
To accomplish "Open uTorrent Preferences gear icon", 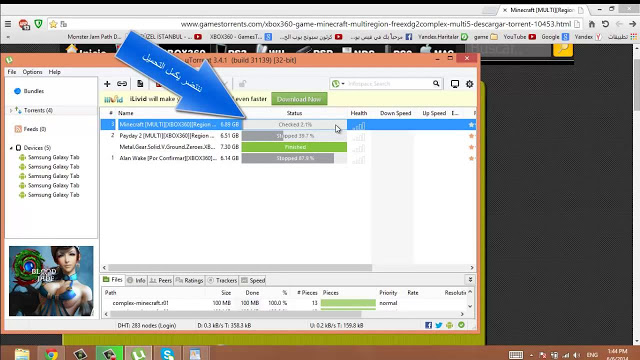I will point(469,84).
